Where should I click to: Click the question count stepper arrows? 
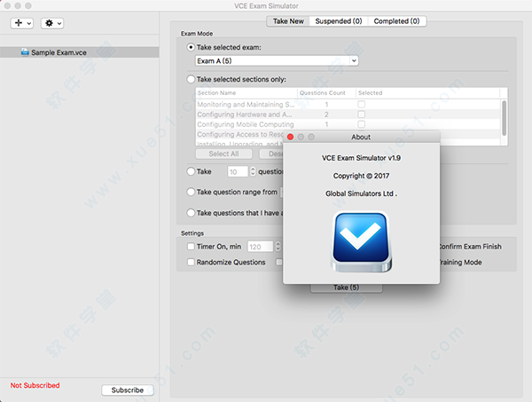[x=253, y=171]
